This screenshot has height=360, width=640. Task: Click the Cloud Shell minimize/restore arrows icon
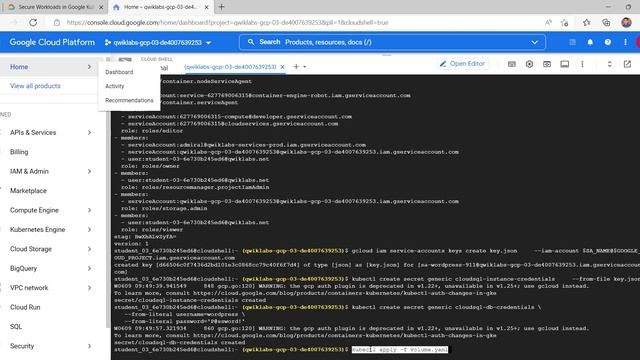pyautogui.click(x=609, y=64)
